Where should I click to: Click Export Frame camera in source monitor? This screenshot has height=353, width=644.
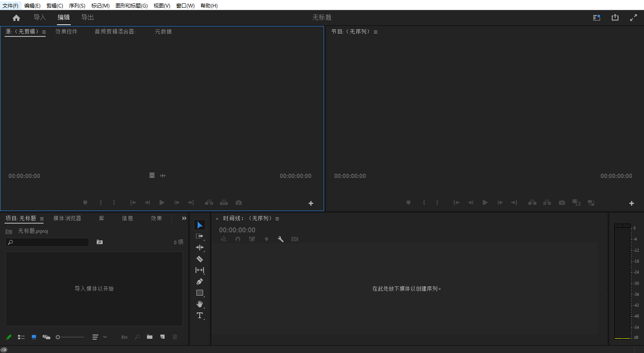point(239,203)
